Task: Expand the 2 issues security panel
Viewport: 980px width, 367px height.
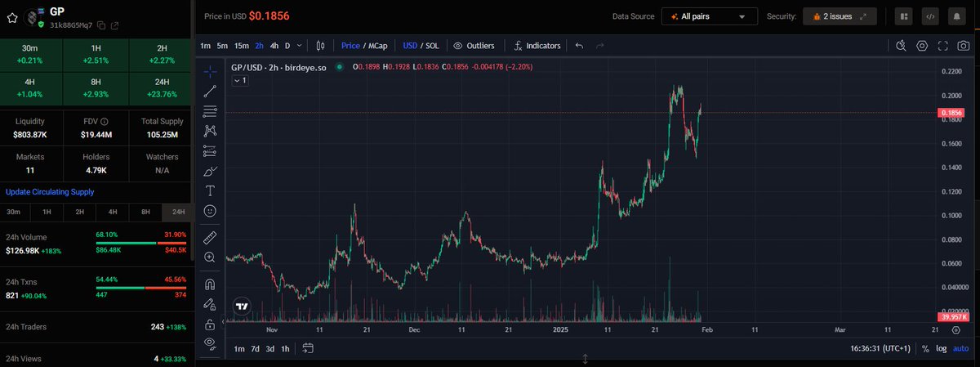Action: pos(840,16)
